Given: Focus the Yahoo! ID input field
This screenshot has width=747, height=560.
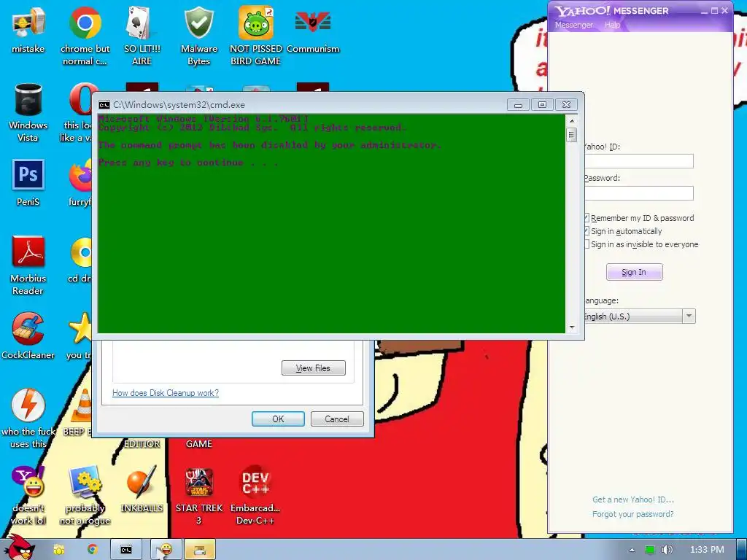Looking at the screenshot, I should click(x=639, y=161).
